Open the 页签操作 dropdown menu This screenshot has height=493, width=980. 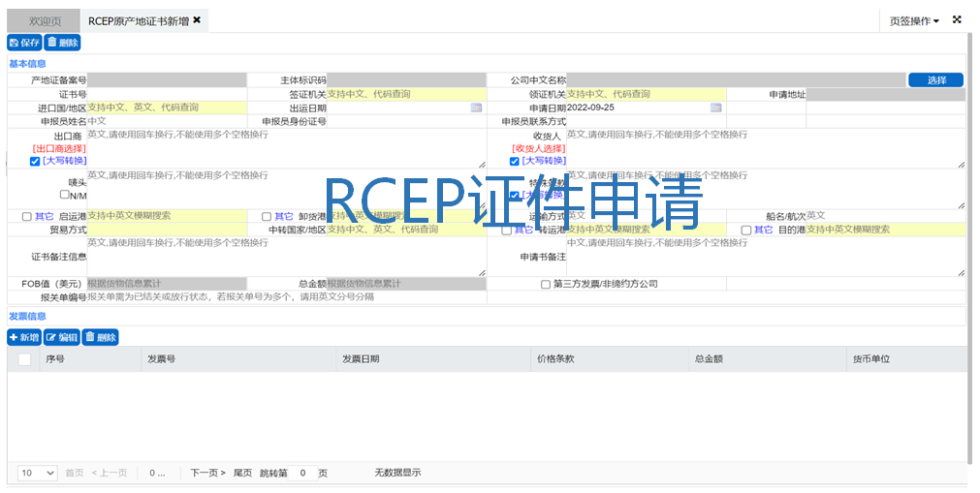914,21
